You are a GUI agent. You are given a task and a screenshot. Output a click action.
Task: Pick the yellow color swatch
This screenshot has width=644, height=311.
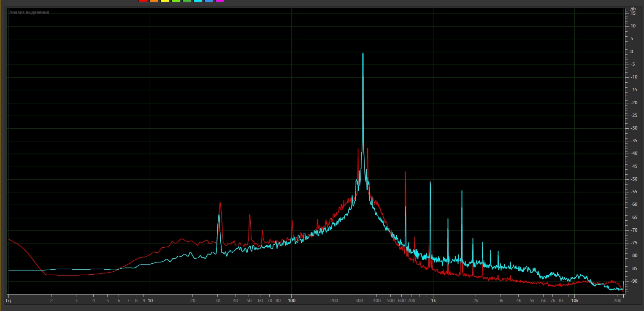(165, 1)
